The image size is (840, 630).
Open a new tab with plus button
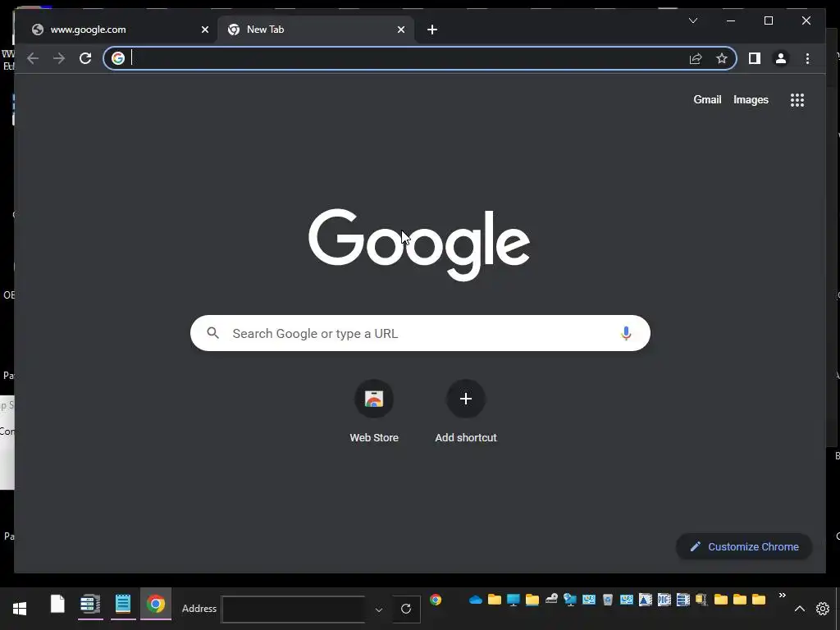click(x=432, y=30)
